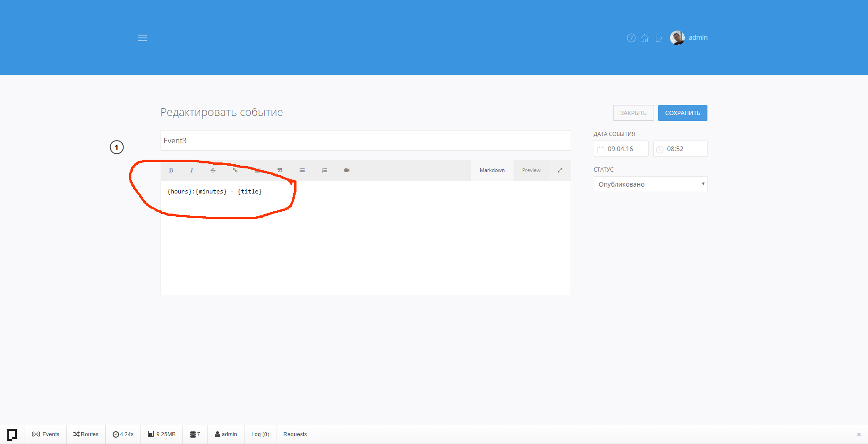Log out using the exit icon

[659, 38]
